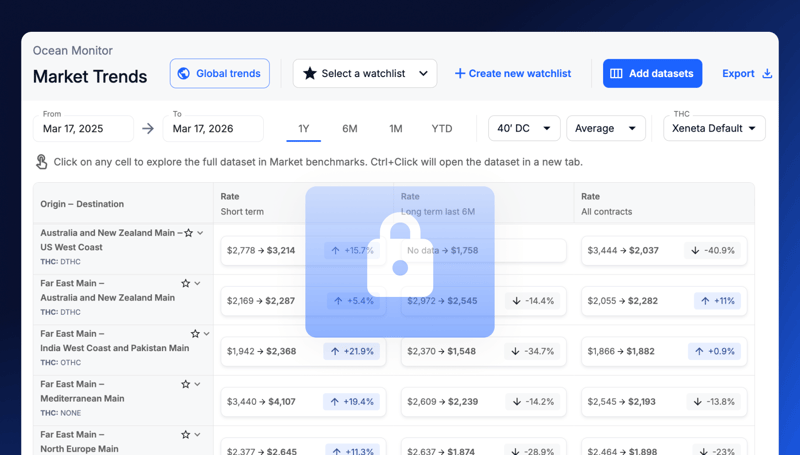
Task: Select the YTD time range tab
Action: (x=442, y=129)
